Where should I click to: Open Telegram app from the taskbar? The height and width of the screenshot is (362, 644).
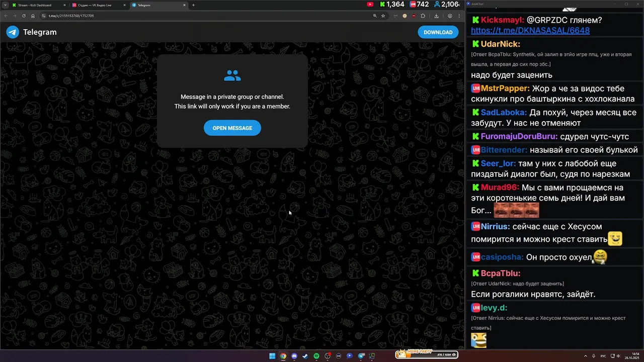click(x=361, y=356)
